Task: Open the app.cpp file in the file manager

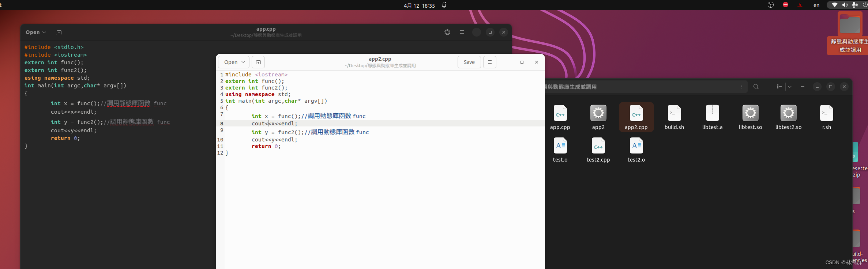Action: [560, 117]
